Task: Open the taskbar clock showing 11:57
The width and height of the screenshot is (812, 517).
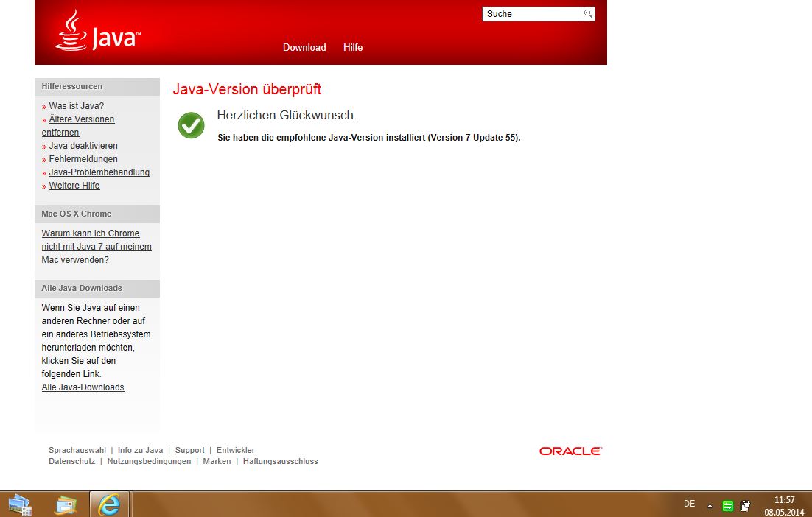Action: coord(784,506)
